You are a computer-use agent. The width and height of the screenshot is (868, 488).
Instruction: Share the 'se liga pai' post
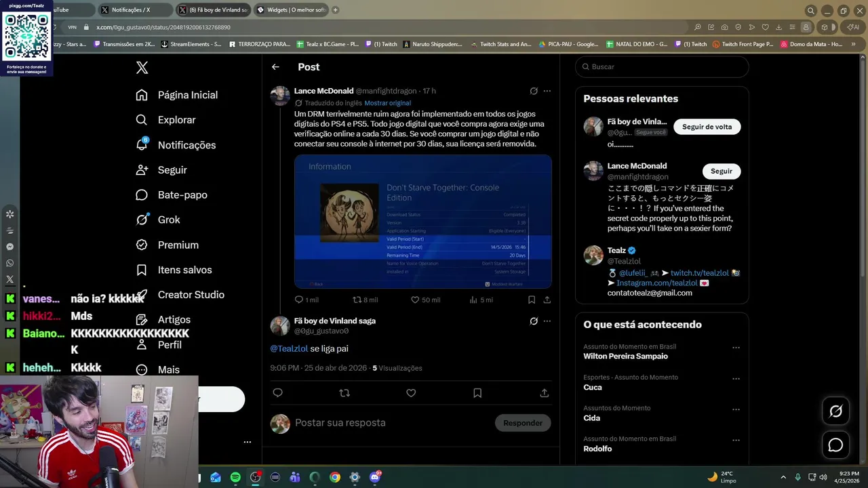[544, 393]
